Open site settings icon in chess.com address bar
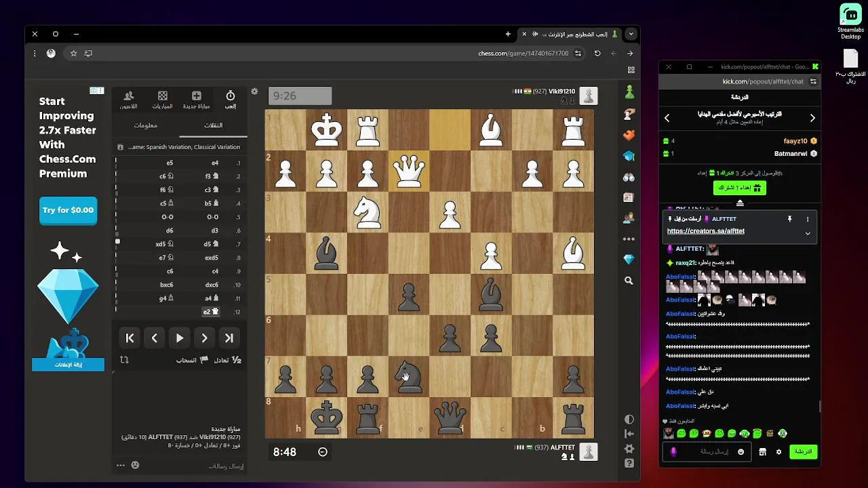This screenshot has height=488, width=868. pyautogui.click(x=578, y=53)
